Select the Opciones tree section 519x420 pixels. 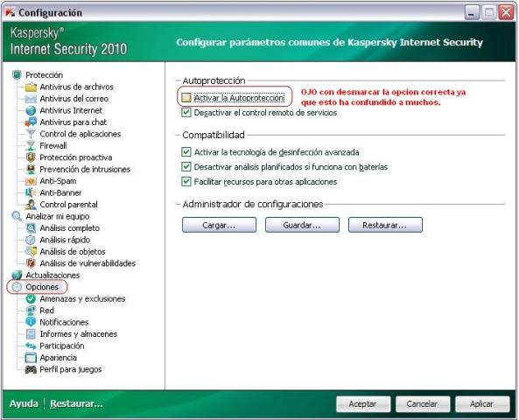click(x=42, y=287)
